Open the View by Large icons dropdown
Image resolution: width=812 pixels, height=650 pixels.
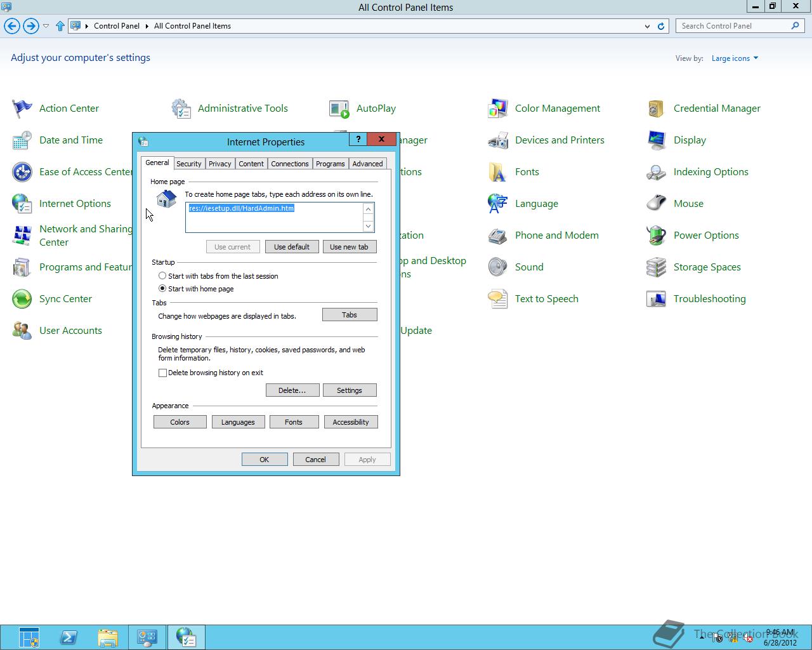(735, 58)
